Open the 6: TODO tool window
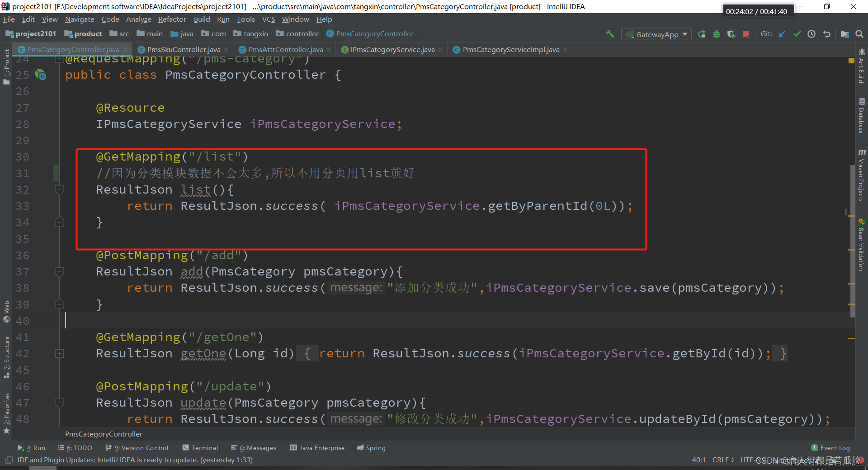Image resolution: width=868 pixels, height=470 pixels. click(75, 448)
